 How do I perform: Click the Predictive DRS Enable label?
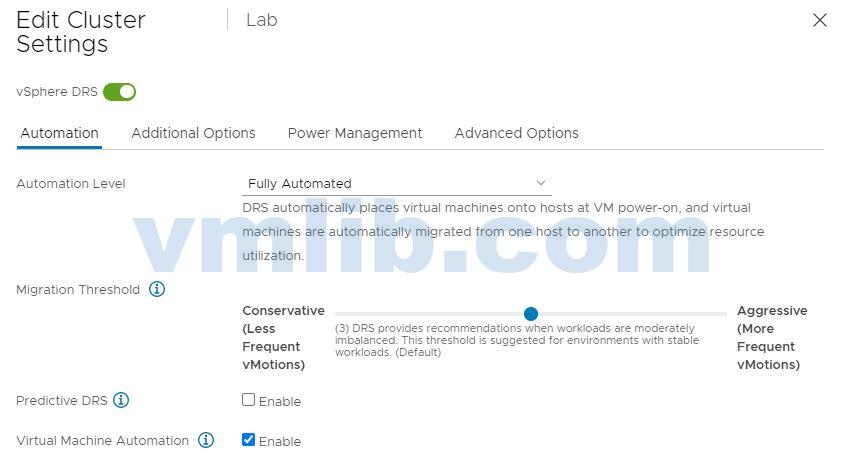point(280,402)
